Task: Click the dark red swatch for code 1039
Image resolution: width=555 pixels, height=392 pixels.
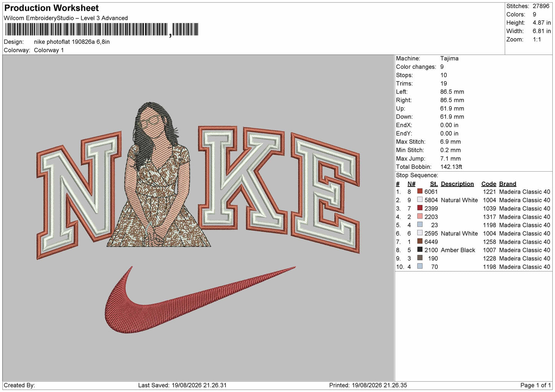Action: point(420,208)
